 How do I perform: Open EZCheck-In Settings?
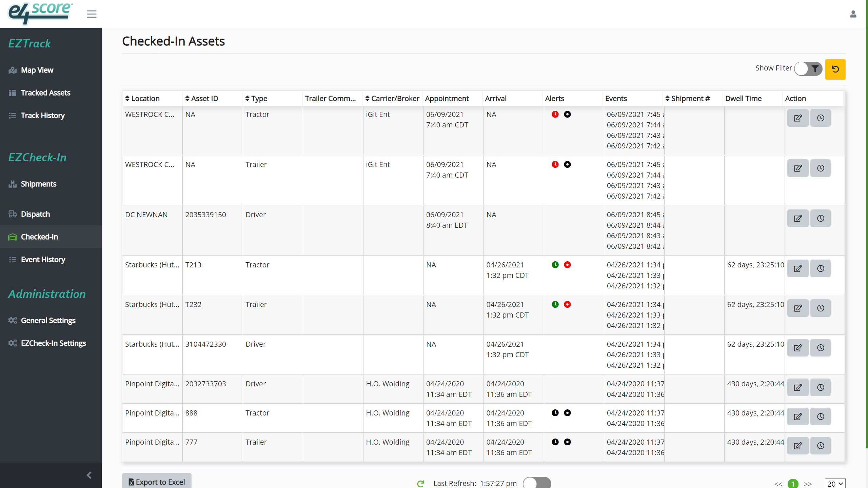pyautogui.click(x=53, y=343)
